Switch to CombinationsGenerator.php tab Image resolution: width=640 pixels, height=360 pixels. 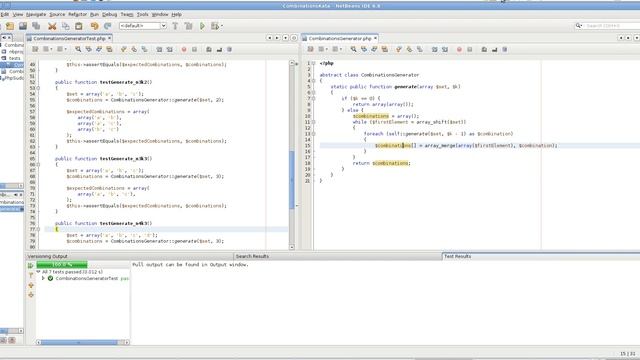(x=340, y=38)
